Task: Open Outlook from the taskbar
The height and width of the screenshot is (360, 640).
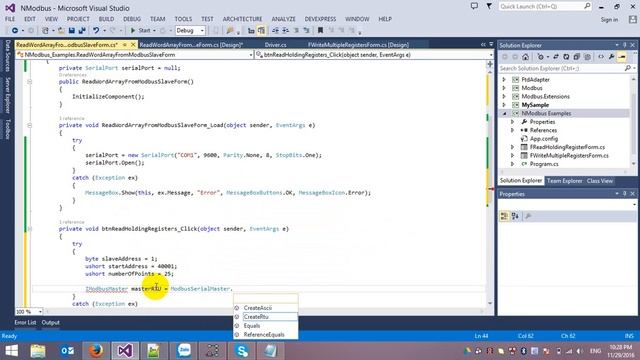Action: (67, 351)
